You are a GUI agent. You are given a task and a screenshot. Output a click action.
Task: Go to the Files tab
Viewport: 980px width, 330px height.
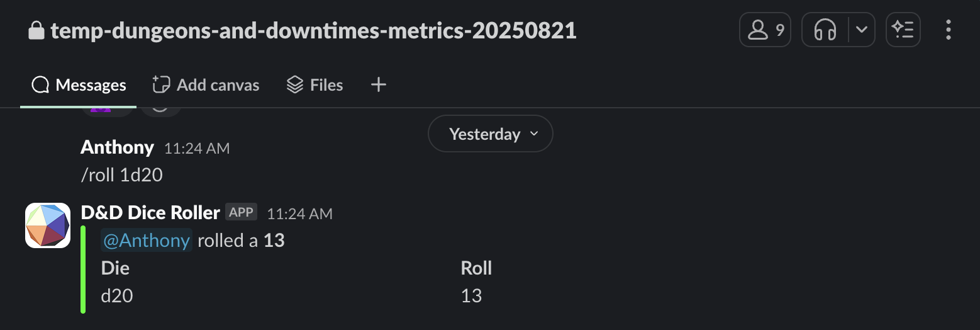tap(315, 85)
